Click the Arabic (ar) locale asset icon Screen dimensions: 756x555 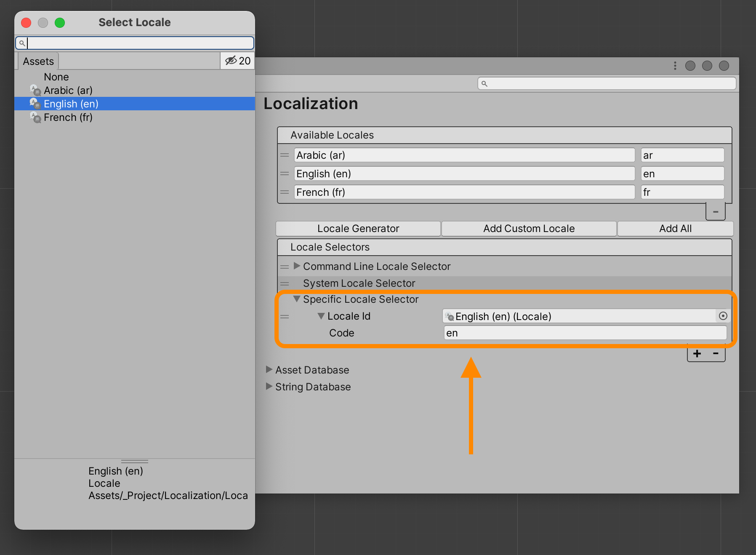(x=35, y=90)
